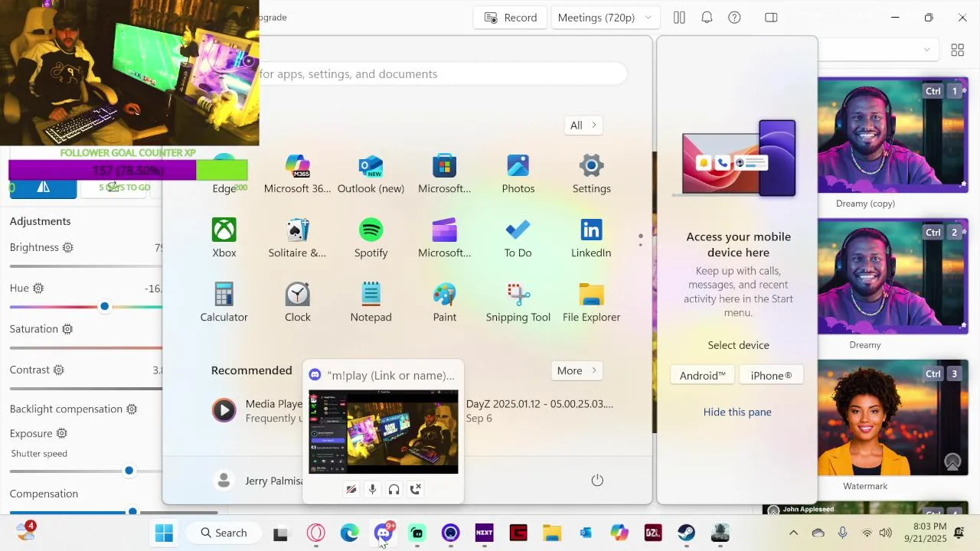Screen dimensions: 980x551
Task: Toggle camera in Discord preview controls
Action: 351,489
